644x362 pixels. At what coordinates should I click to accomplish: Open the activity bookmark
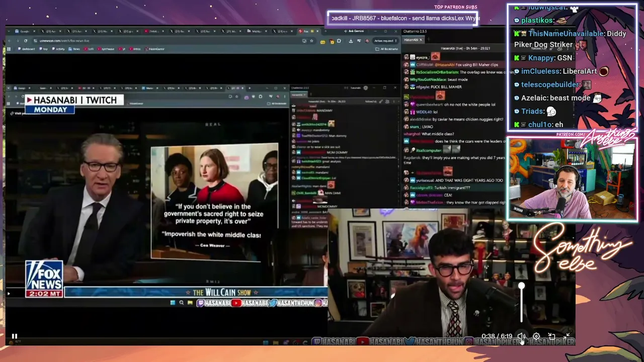point(58,49)
